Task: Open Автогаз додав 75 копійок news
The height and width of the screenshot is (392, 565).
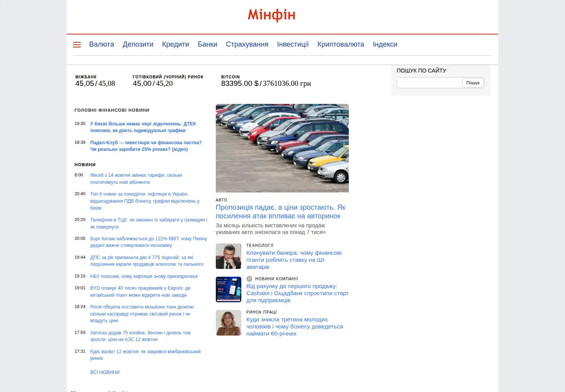Action: [x=140, y=336]
